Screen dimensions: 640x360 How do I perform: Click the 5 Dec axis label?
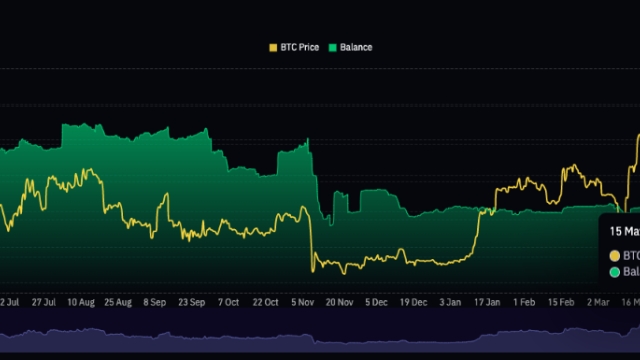[x=376, y=302]
